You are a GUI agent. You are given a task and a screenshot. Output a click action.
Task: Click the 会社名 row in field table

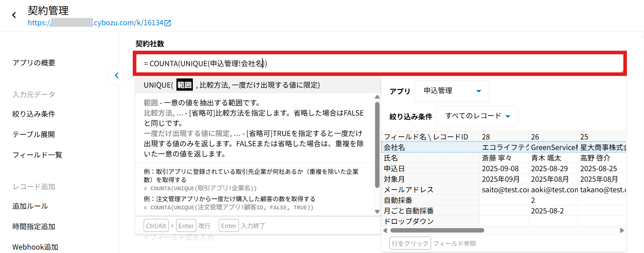click(430, 147)
